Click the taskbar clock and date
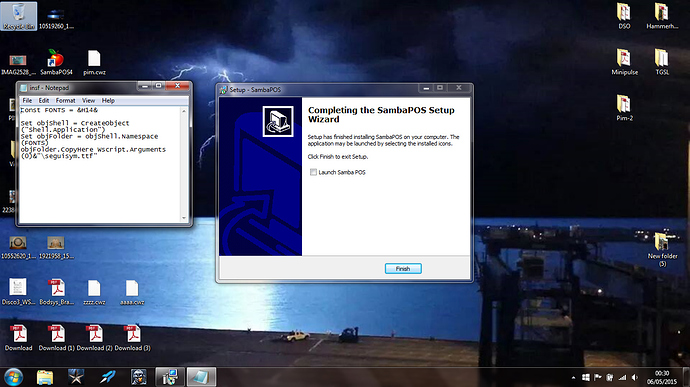Image resolution: width=690 pixels, height=387 pixels. click(662, 377)
